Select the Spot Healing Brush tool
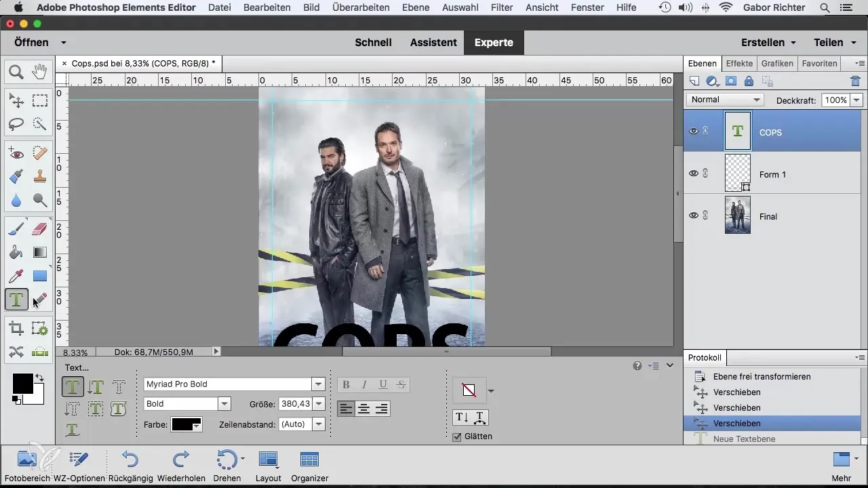868x488 pixels. [40, 154]
